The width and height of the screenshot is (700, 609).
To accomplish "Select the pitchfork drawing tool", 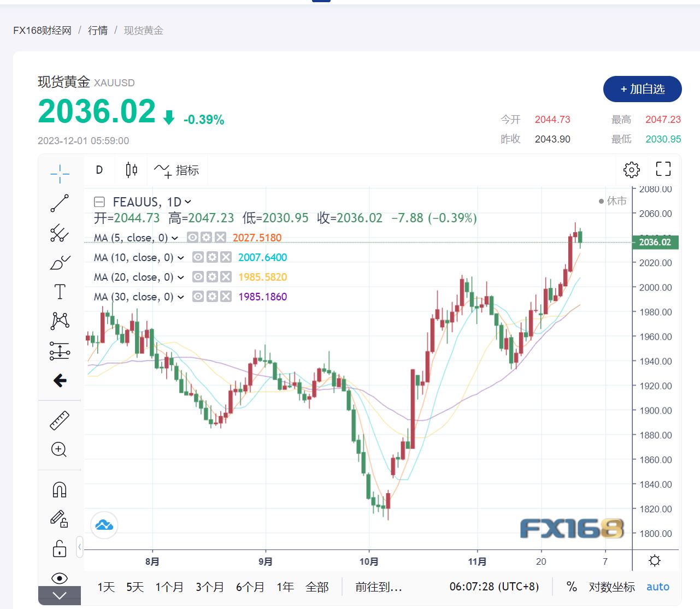I will click(60, 233).
